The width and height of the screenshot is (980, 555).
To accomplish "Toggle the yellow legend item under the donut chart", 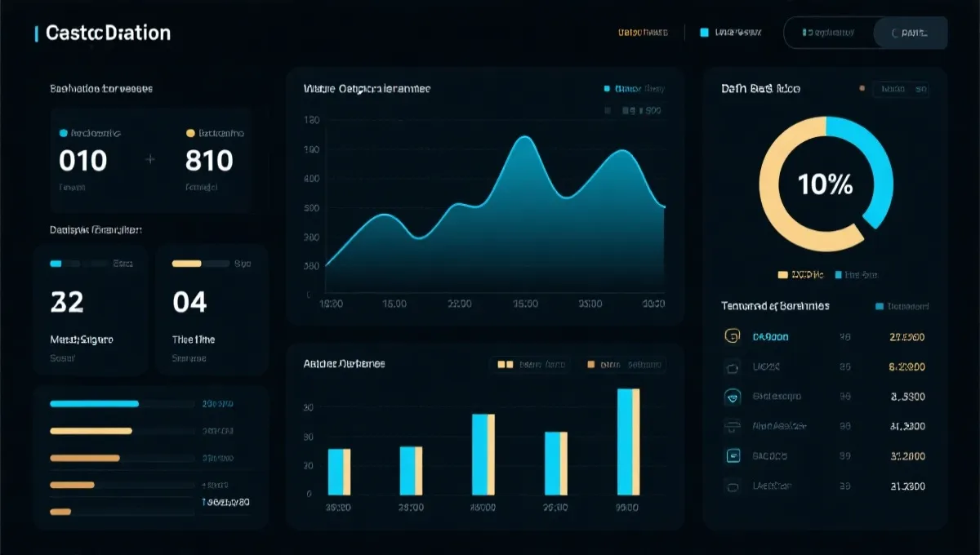I will (801, 275).
